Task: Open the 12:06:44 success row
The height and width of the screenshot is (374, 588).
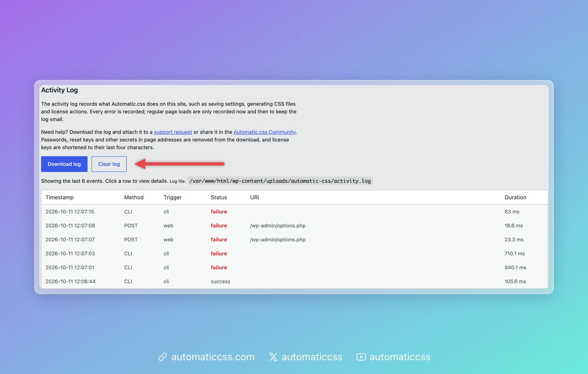Action: tap(294, 281)
